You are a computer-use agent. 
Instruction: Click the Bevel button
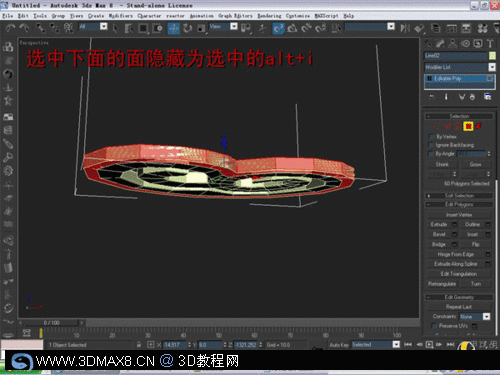coord(439,234)
